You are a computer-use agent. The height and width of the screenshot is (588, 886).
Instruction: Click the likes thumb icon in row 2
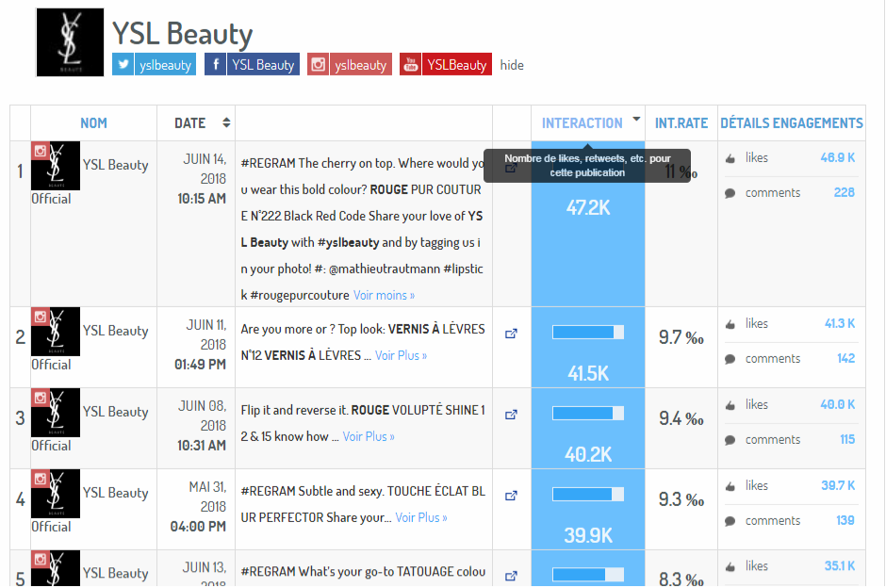[x=730, y=324]
